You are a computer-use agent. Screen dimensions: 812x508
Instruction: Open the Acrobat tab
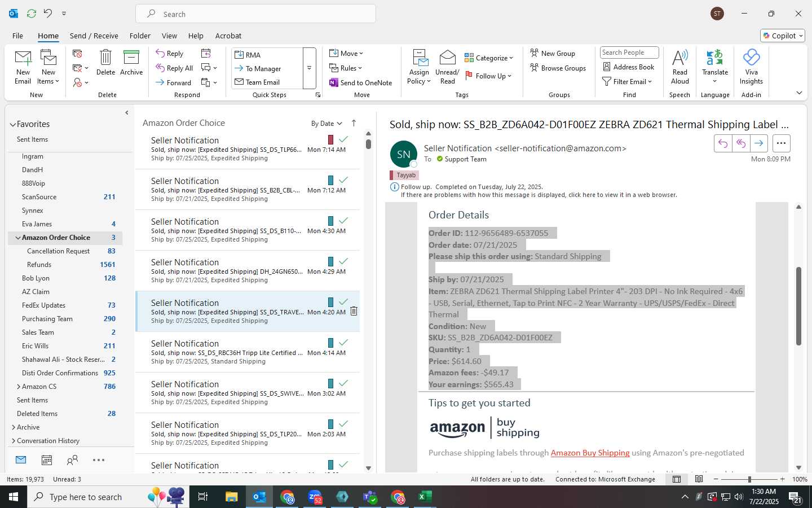(x=228, y=36)
